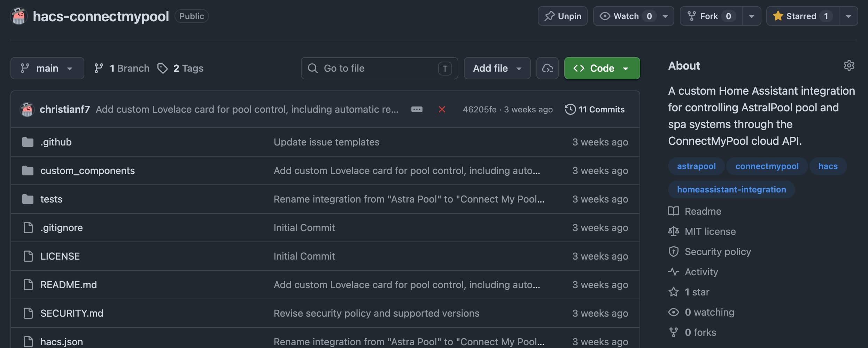Open the christianf7 author profile link

(65, 109)
